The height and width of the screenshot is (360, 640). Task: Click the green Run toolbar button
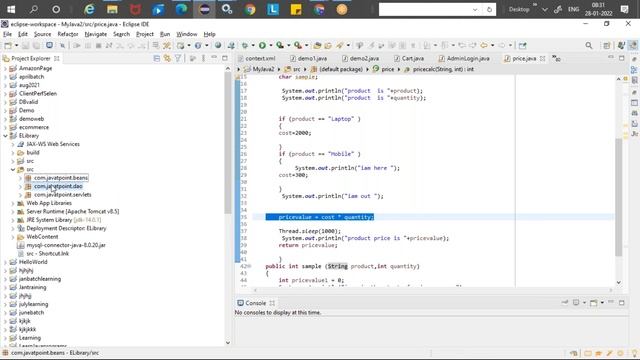click(262, 45)
